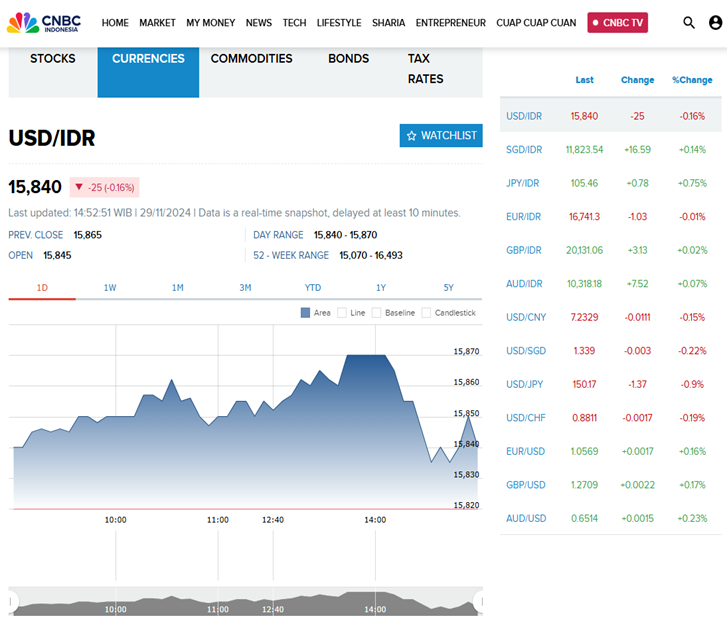Enable the Candlestick chart checkbox
This screenshot has height=629, width=727.
point(427,313)
